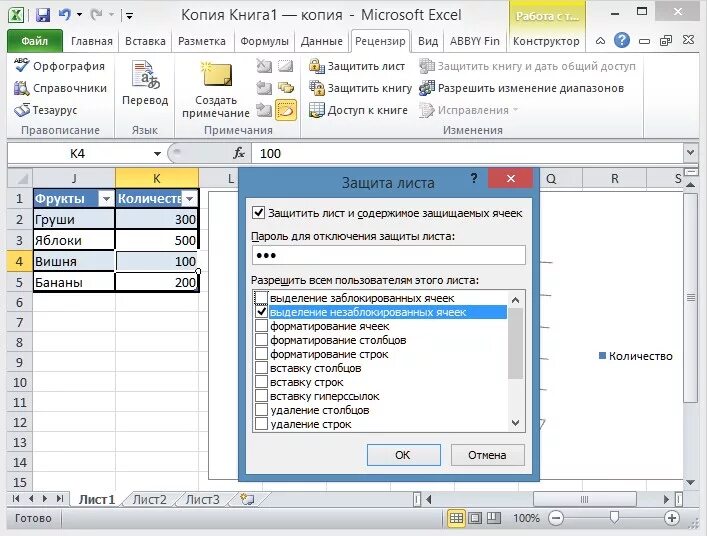Uncheck выделение незаблокированных ячеек
This screenshot has width=707, height=536.
click(261, 312)
